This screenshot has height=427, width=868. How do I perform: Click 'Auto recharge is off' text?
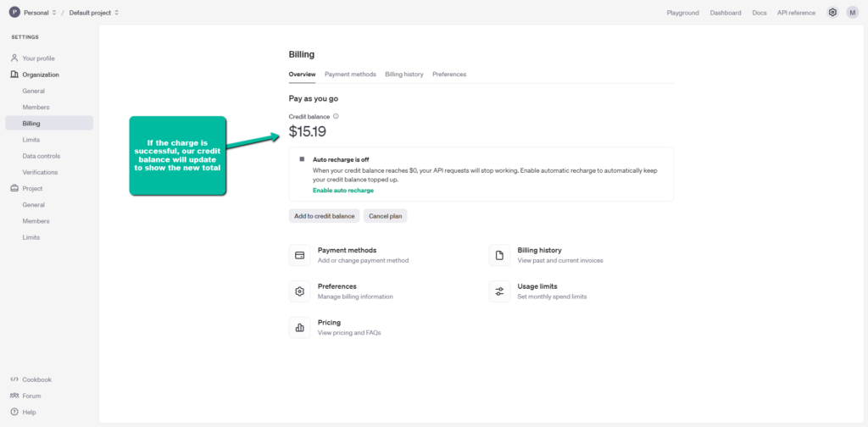[341, 159]
